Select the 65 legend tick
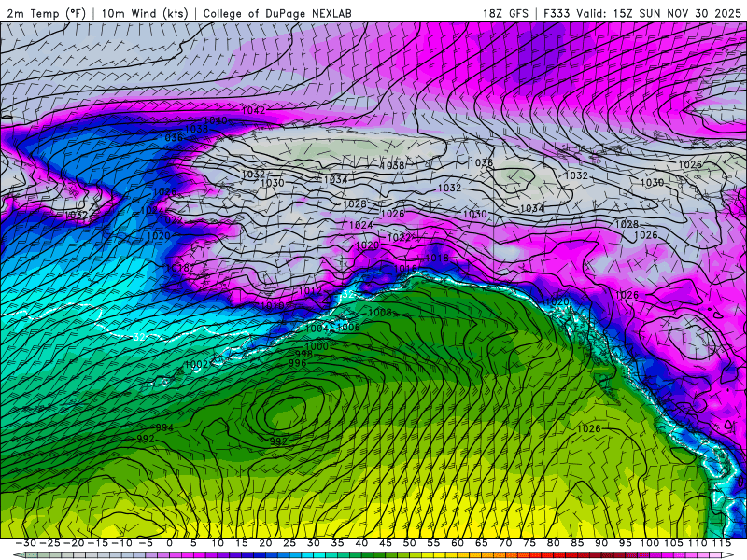This screenshot has height=560, width=747. 482,543
